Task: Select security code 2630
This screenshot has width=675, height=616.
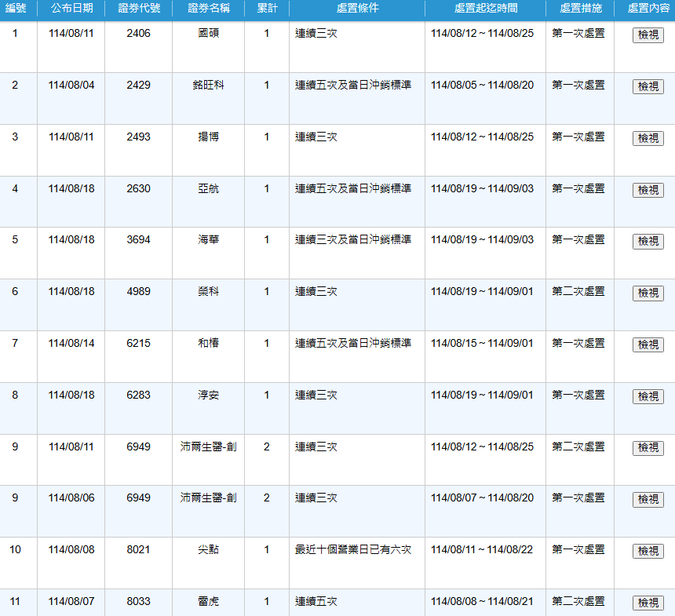Action: [139, 188]
